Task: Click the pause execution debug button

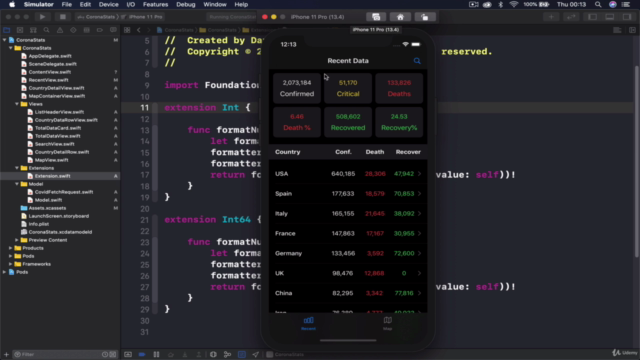Action: [x=156, y=354]
